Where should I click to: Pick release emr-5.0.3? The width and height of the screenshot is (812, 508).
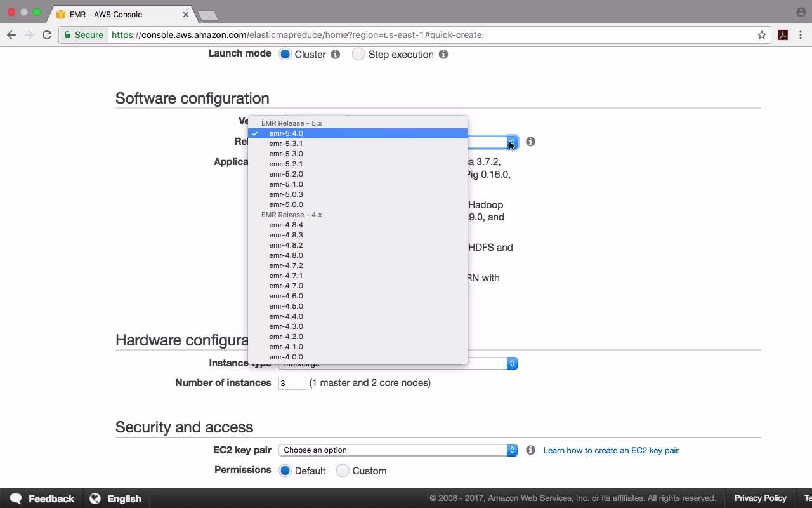pos(358,194)
